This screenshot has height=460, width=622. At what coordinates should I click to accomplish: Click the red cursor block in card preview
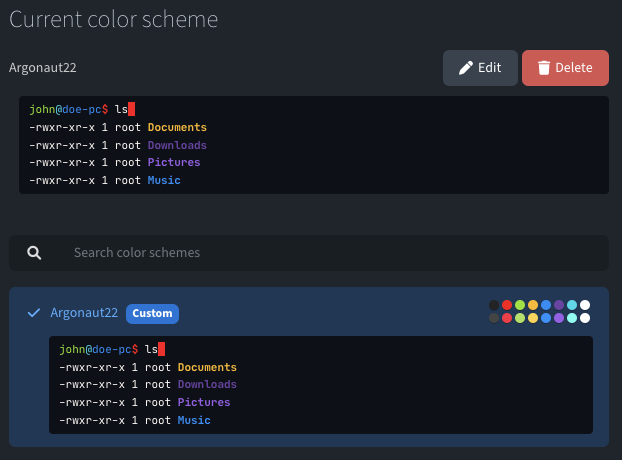161,349
